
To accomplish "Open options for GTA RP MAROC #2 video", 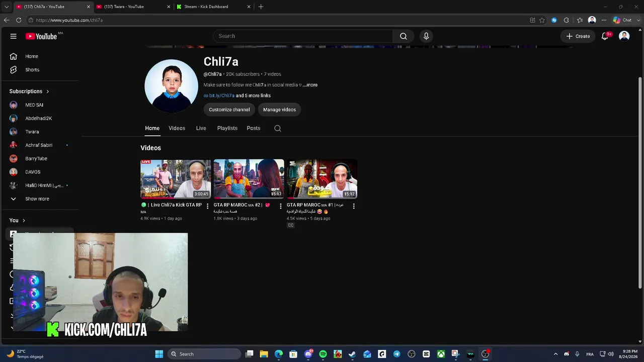I will click(x=281, y=206).
